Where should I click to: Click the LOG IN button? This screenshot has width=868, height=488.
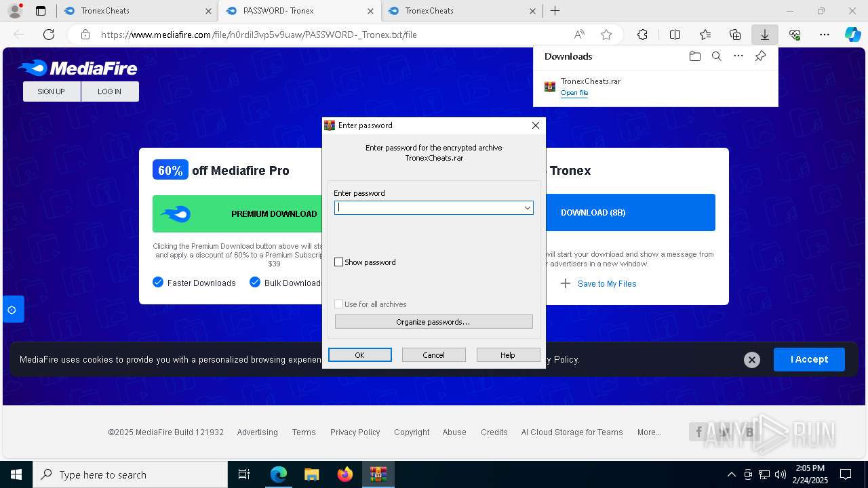coord(110,91)
